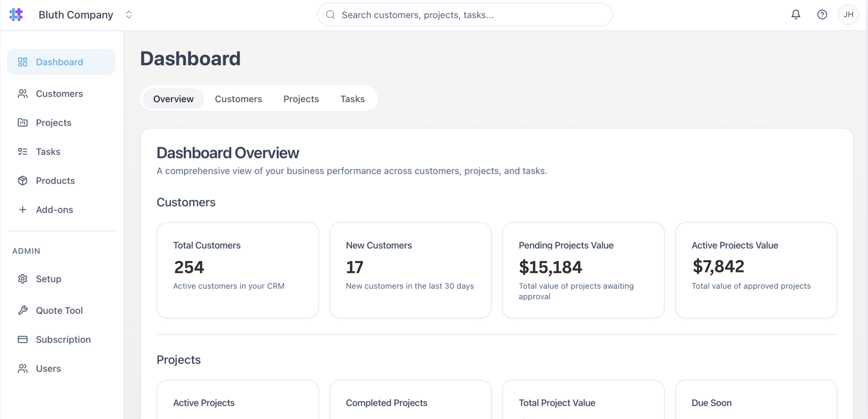868x419 pixels.
Task: Open the JH user avatar menu
Action: coord(848,15)
